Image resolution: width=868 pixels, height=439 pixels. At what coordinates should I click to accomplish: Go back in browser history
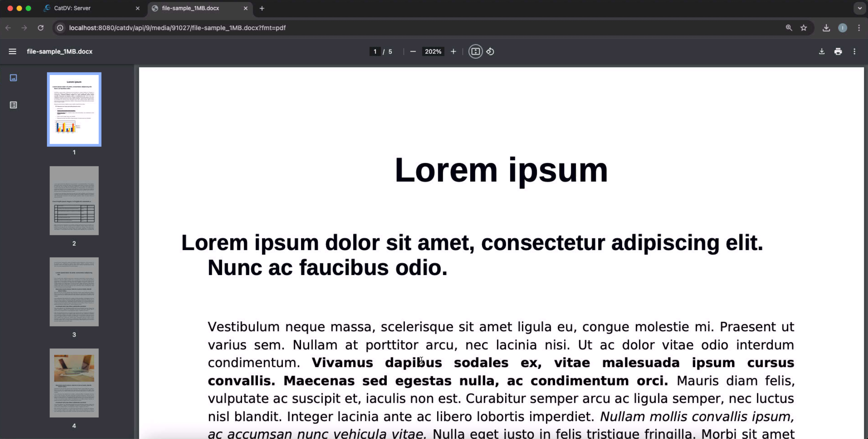click(x=8, y=28)
